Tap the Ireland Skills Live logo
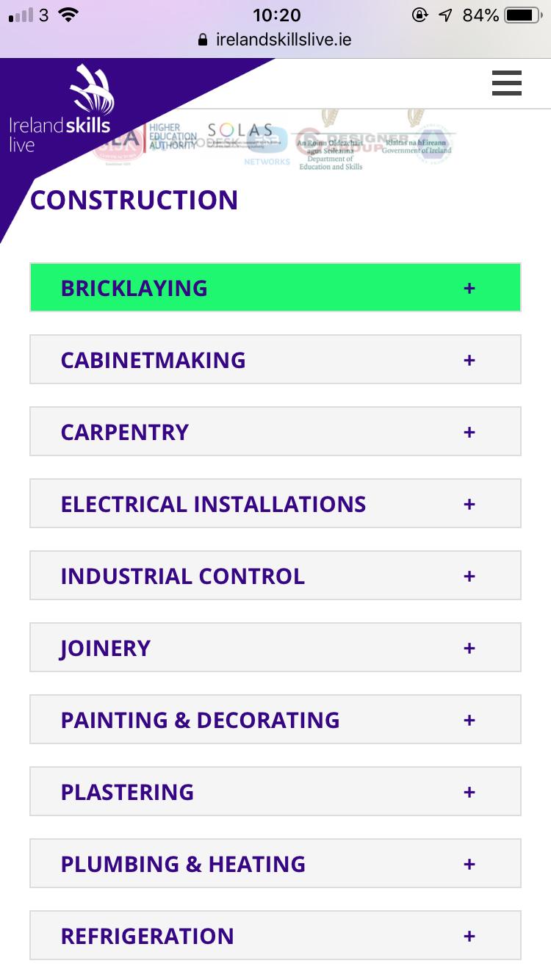This screenshot has width=551, height=980. click(60, 109)
